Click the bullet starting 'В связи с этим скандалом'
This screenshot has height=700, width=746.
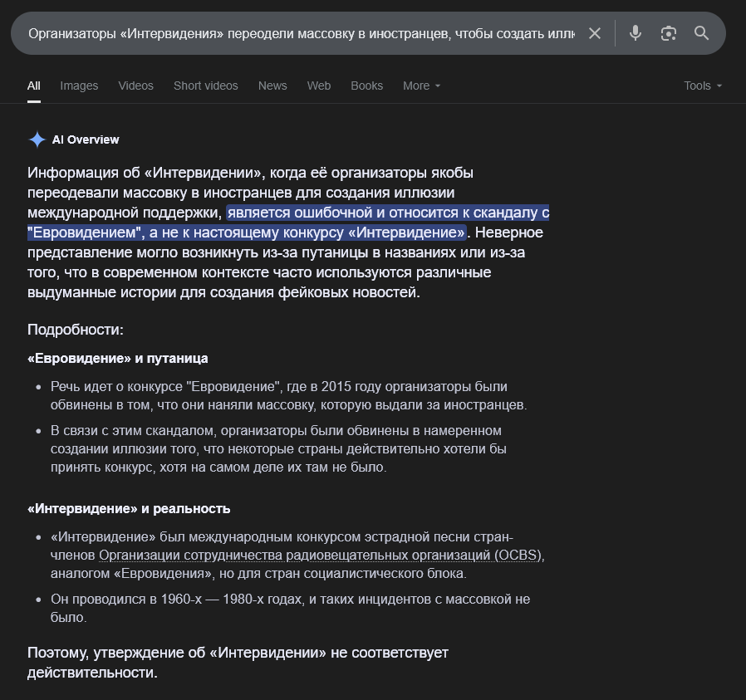pos(278,449)
